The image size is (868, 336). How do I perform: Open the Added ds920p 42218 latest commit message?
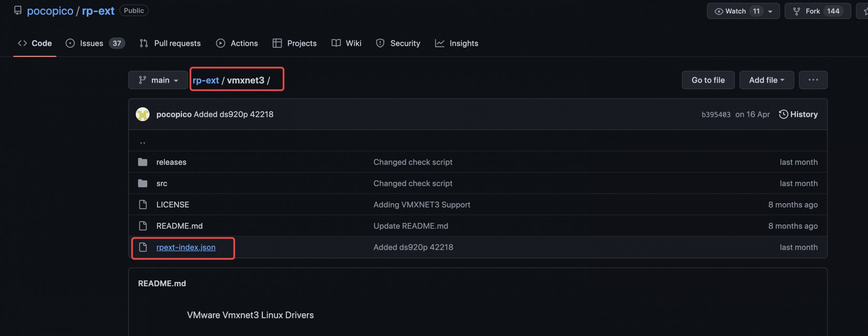[x=233, y=114]
